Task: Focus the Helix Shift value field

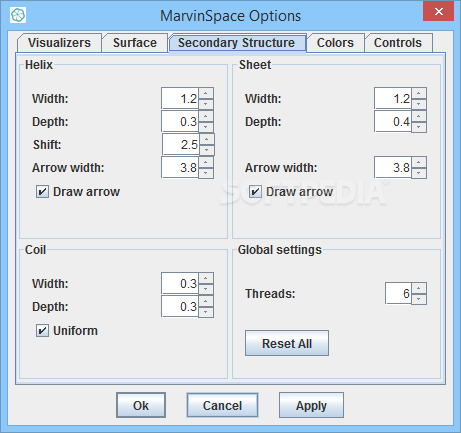Action: (181, 145)
